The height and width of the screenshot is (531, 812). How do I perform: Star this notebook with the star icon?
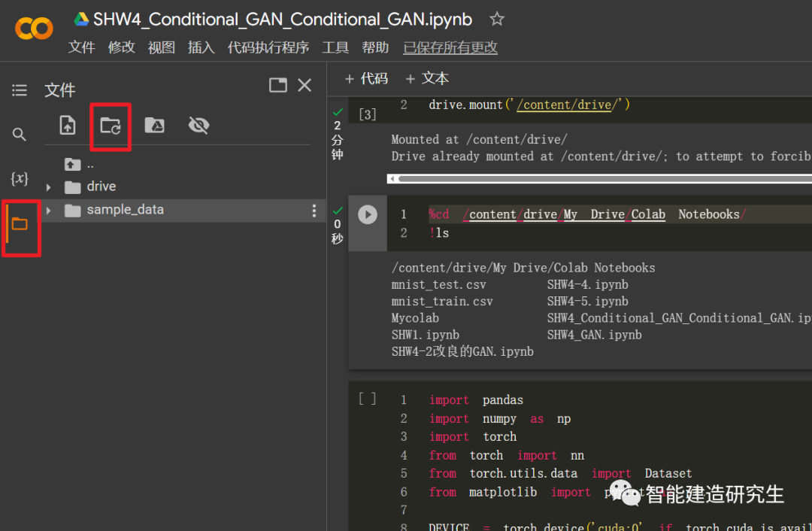click(497, 20)
